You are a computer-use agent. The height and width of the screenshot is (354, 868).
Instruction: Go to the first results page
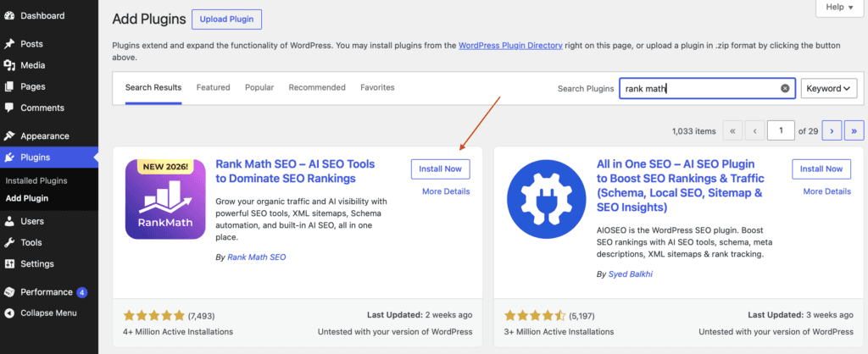(732, 131)
